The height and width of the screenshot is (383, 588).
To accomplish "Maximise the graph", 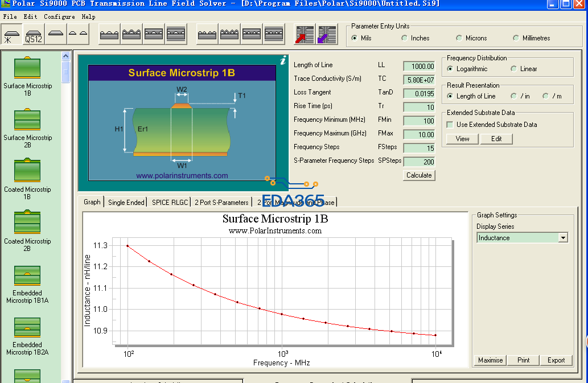I will click(490, 360).
